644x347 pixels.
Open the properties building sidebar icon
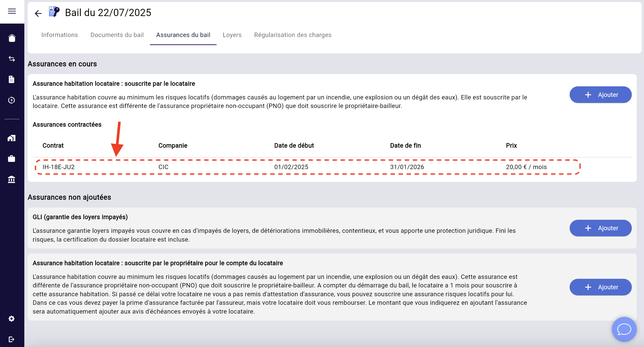click(12, 138)
